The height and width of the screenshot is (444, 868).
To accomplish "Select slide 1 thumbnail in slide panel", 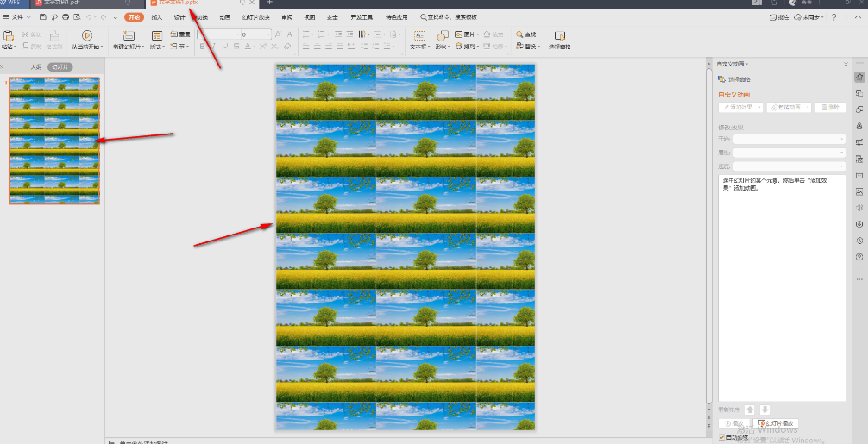I will [x=54, y=141].
